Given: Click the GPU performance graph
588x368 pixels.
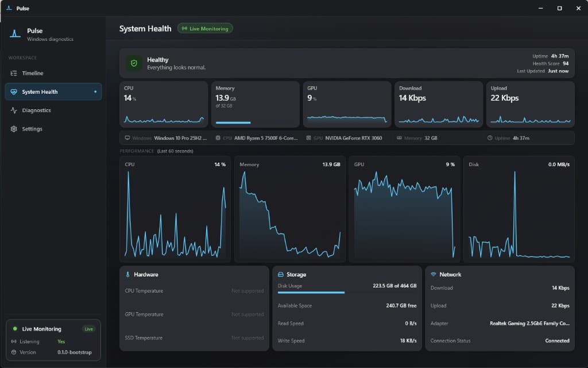Looking at the screenshot, I should 404,209.
